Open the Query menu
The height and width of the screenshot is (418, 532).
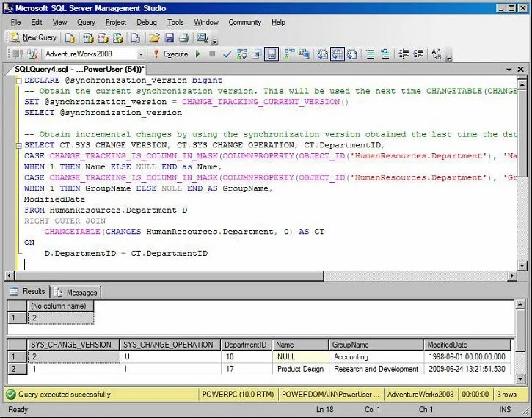point(86,23)
